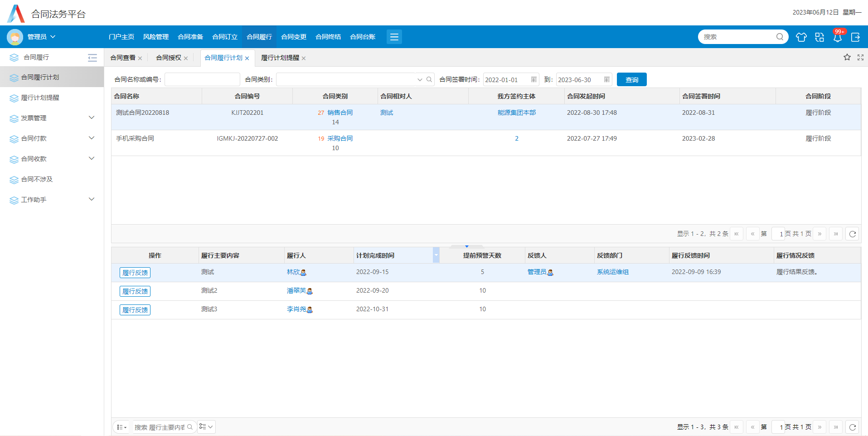Select 合同不涉及 in sidebar
868x436 pixels.
(52, 179)
